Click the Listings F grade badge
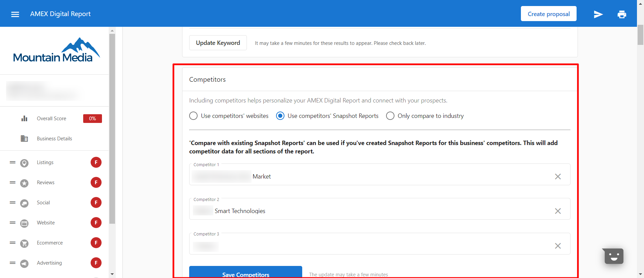Screen dimensions: 644x278 pos(96,162)
